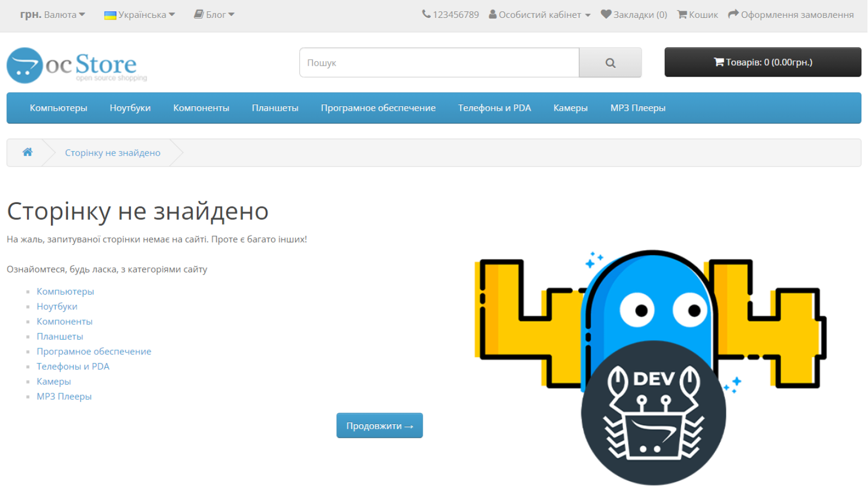Viewport: 868px width, 504px height.
Task: Open Телефоны и PDA in navigation bar
Action: [495, 108]
